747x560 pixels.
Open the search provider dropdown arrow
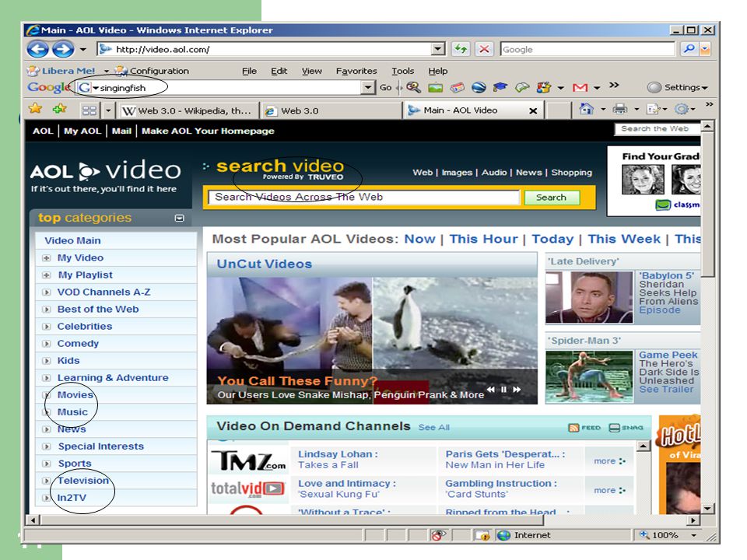pos(705,48)
